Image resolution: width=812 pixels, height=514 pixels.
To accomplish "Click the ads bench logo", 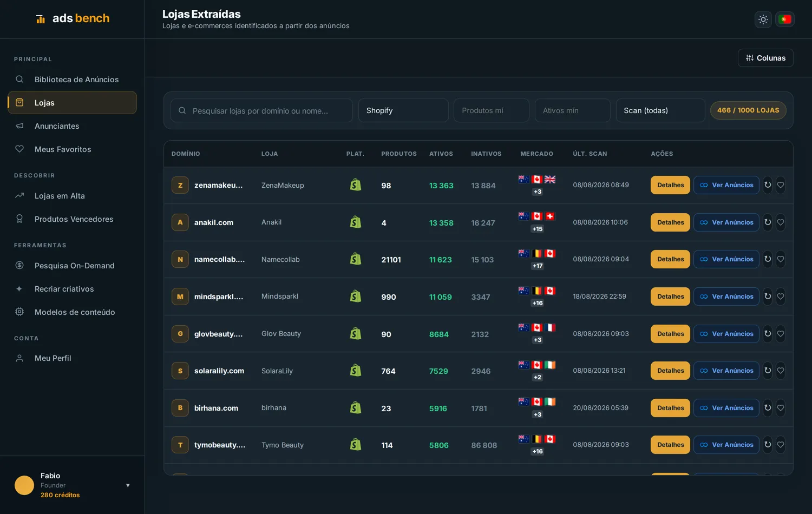I will pos(73,18).
